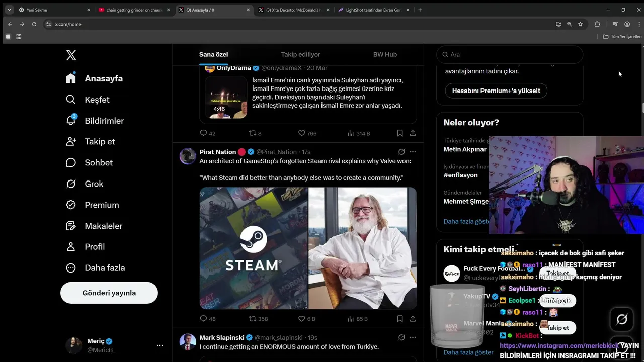
Task: Bookmark this page star icon
Action: coord(580,24)
